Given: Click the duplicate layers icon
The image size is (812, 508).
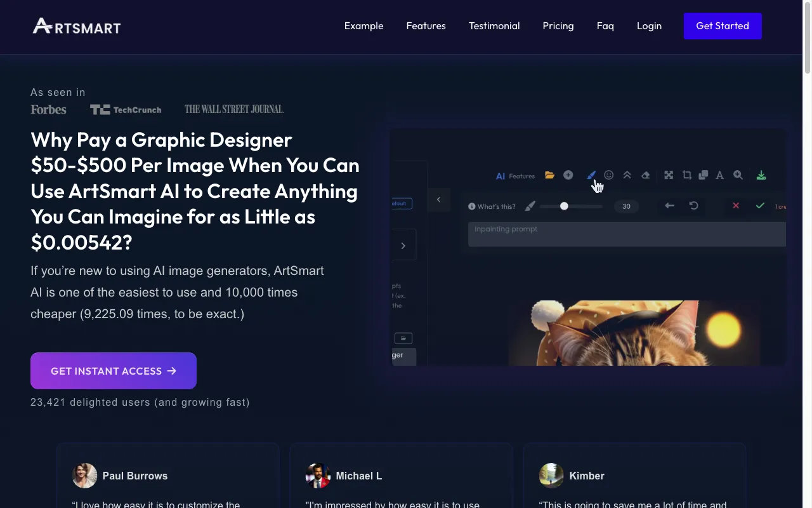Looking at the screenshot, I should pyautogui.click(x=704, y=175).
